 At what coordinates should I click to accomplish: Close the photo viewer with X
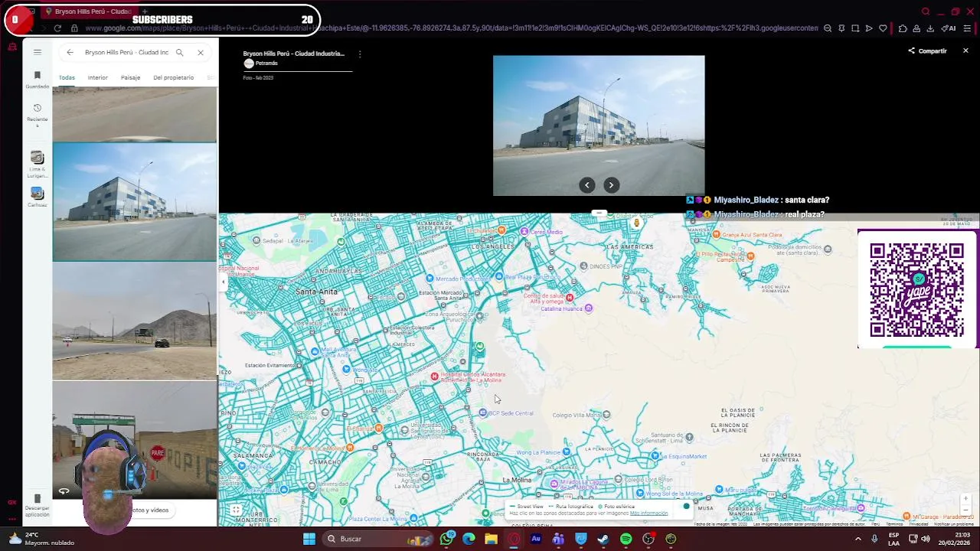click(965, 51)
